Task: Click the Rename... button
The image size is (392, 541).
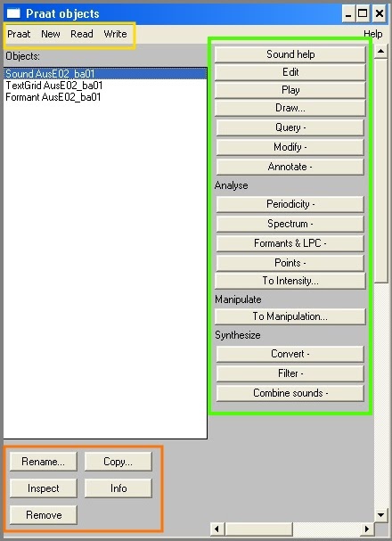Action: (x=43, y=462)
